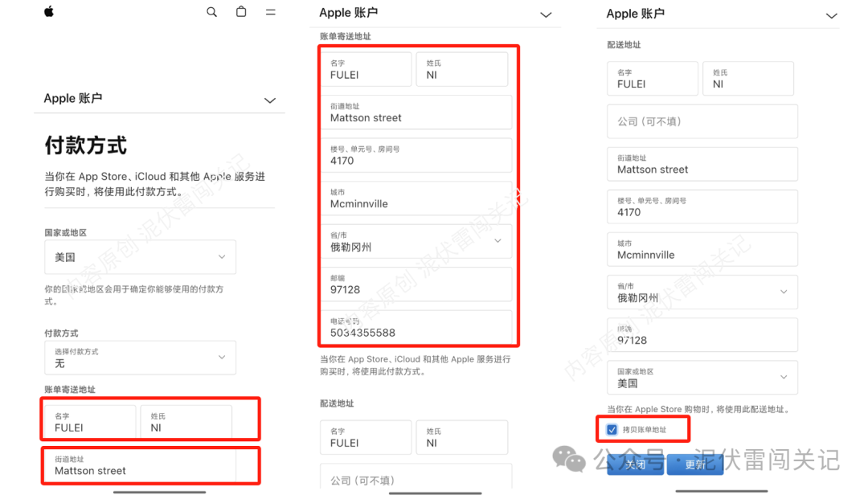Click 配送地址 heading in middle screen
Image resolution: width=868 pixels, height=495 pixels.
[x=337, y=403]
